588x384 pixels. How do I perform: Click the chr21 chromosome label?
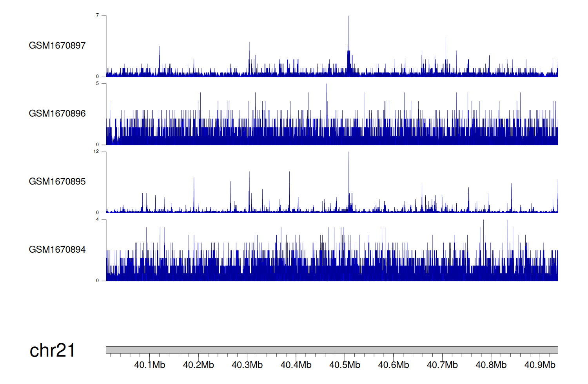[x=52, y=350]
